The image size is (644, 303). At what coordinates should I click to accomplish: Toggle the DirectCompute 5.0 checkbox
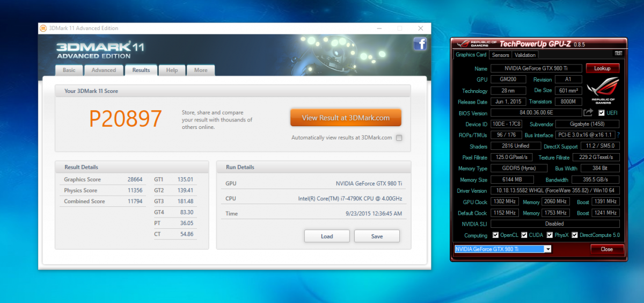(x=575, y=235)
